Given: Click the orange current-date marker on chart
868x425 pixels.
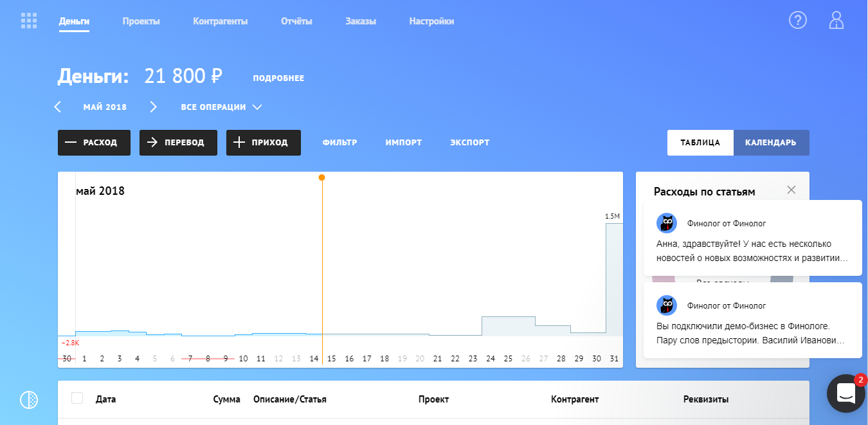Looking at the screenshot, I should [321, 177].
